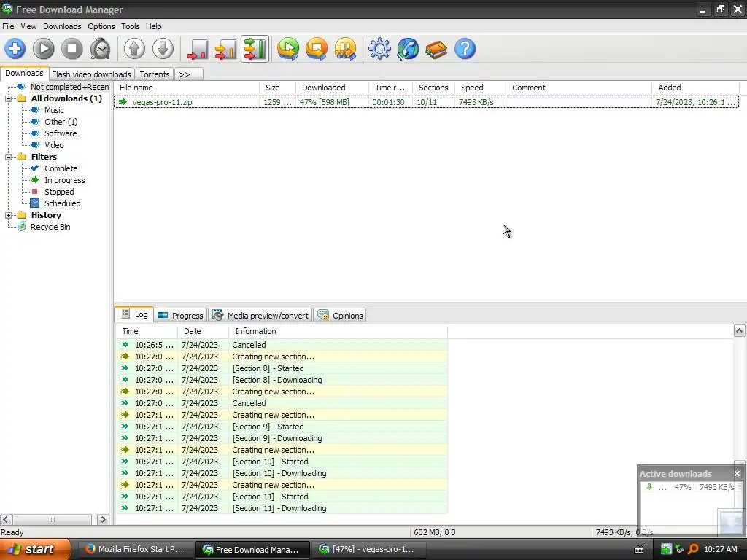Image resolution: width=747 pixels, height=560 pixels.
Task: Click download entry in Active downloads popup
Action: 690,487
